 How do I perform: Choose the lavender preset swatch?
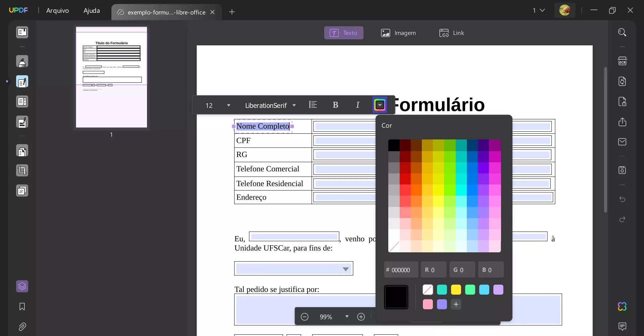[498, 290]
